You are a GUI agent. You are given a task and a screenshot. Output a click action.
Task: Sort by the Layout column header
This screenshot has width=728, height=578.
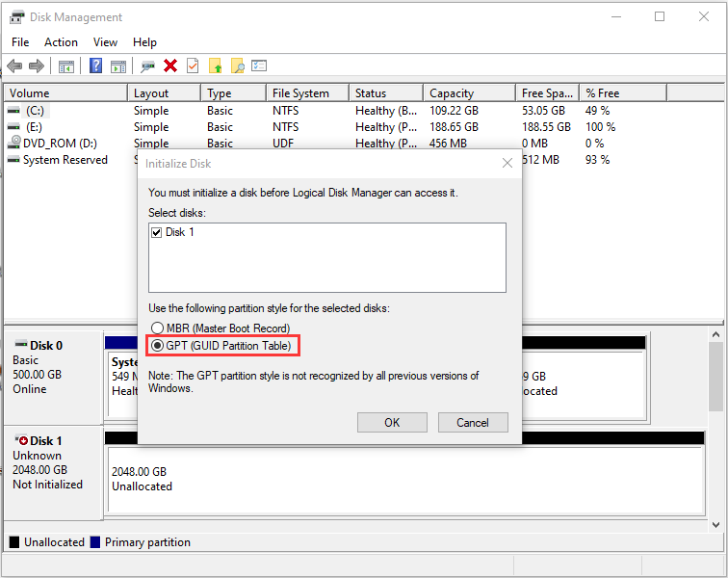165,93
